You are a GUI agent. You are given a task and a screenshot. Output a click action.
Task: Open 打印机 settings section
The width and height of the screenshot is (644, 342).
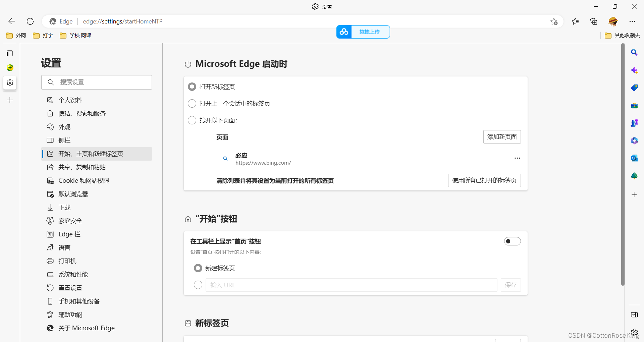(x=97, y=261)
